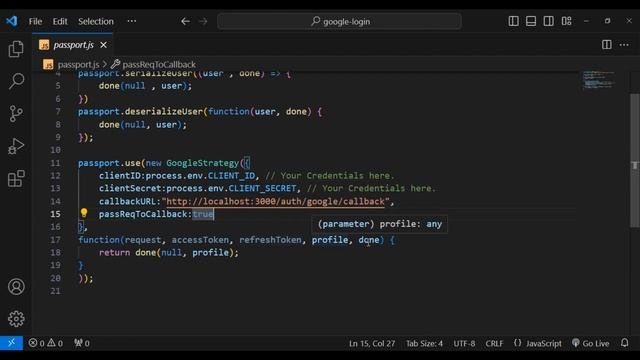Click the lightbulb code action on line 15
Image resolution: width=640 pixels, height=360 pixels.
click(84, 213)
